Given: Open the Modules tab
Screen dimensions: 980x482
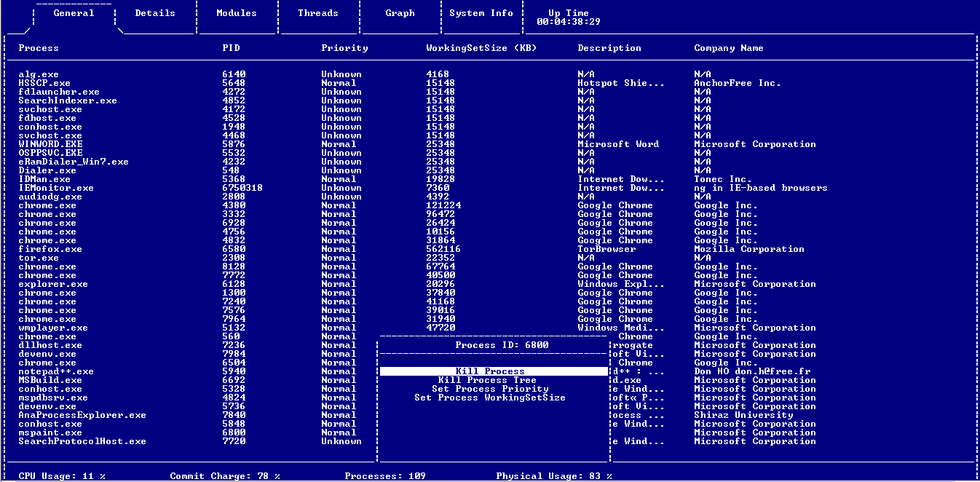Looking at the screenshot, I should (x=237, y=13).
